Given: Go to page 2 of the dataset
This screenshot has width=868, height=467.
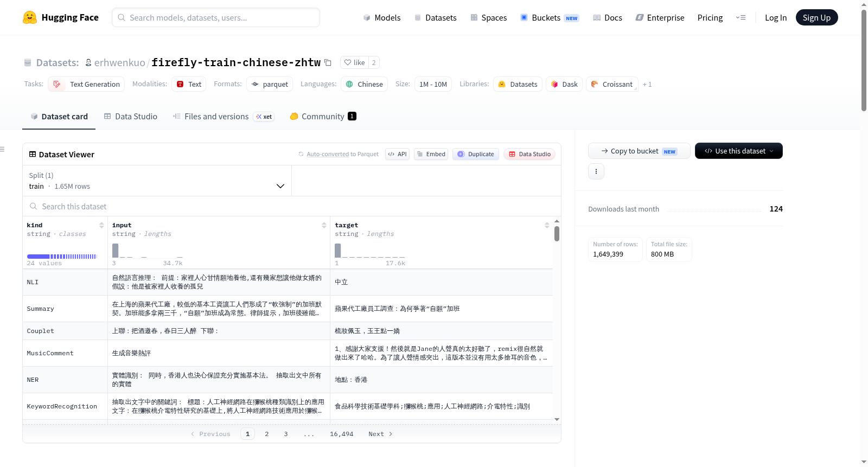Looking at the screenshot, I should coord(266,434).
